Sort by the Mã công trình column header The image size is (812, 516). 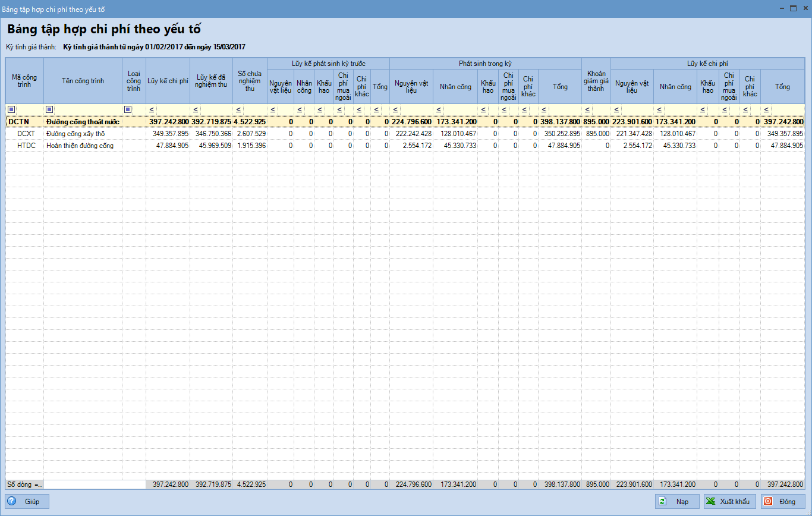click(24, 81)
